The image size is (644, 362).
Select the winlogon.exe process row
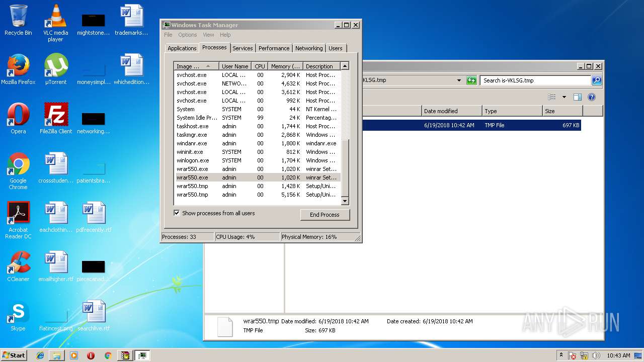coord(257,160)
